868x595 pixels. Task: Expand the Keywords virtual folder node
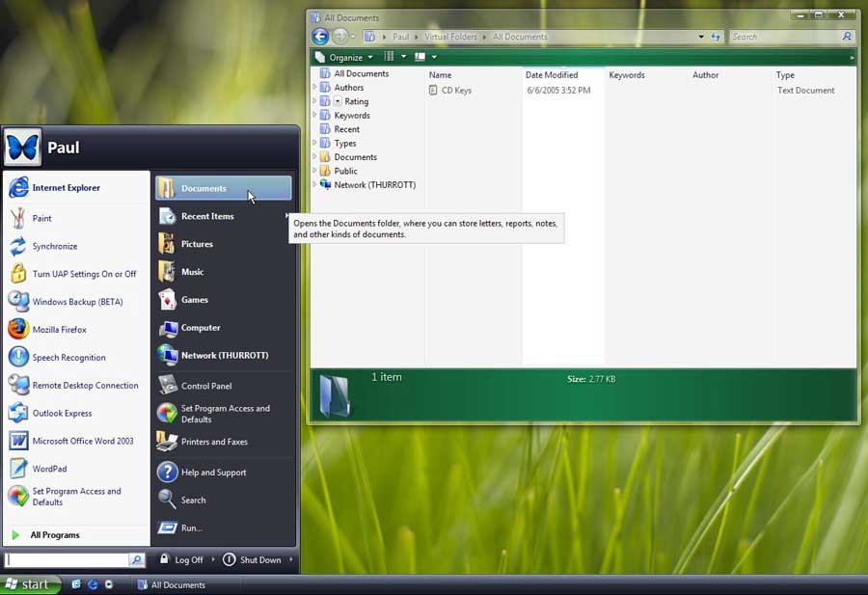[x=314, y=116]
